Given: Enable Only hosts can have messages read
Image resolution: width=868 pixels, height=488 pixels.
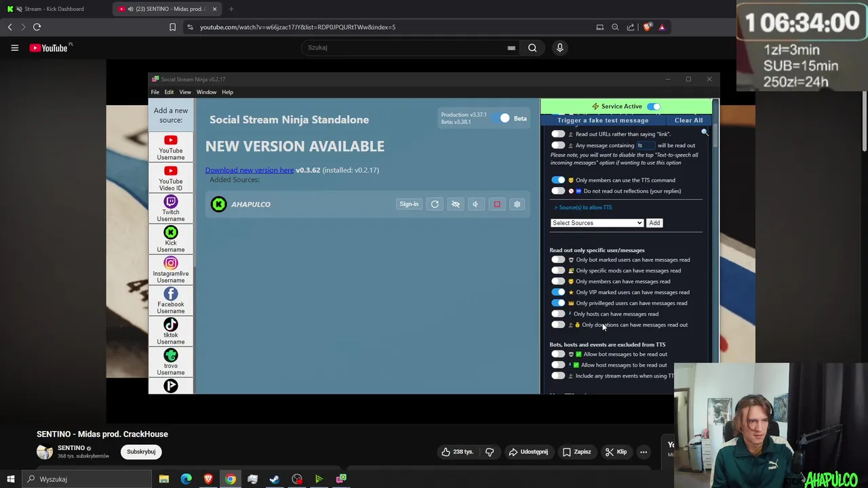Looking at the screenshot, I should (558, 314).
